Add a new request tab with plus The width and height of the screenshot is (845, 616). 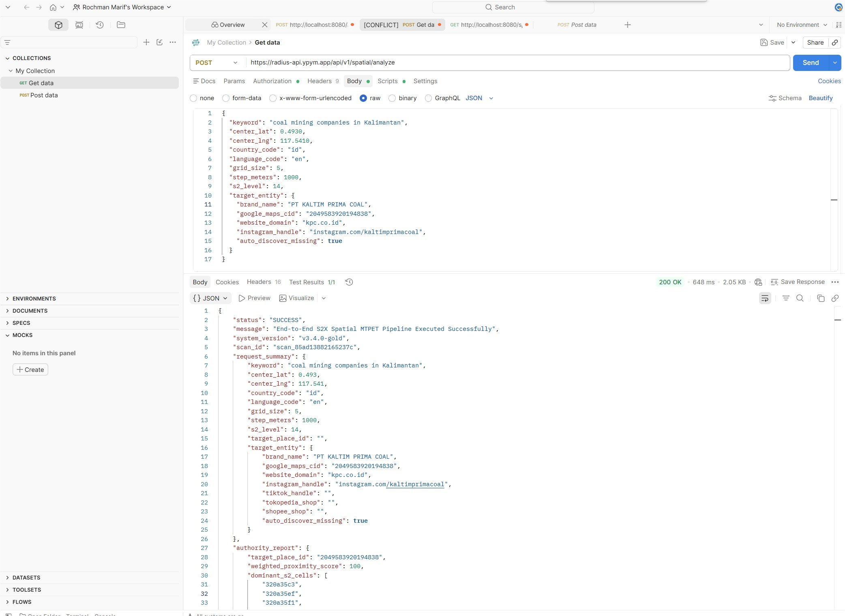click(628, 25)
